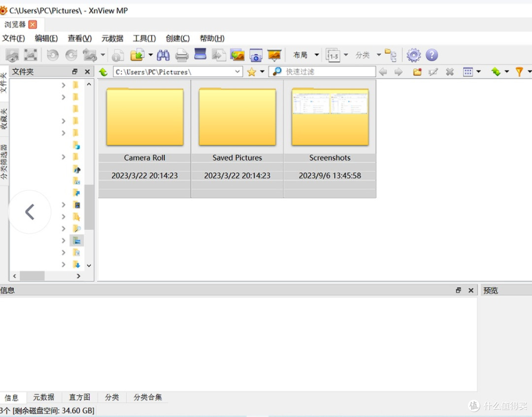Open the 工具(T) menu
532x417 pixels.
[144, 38]
